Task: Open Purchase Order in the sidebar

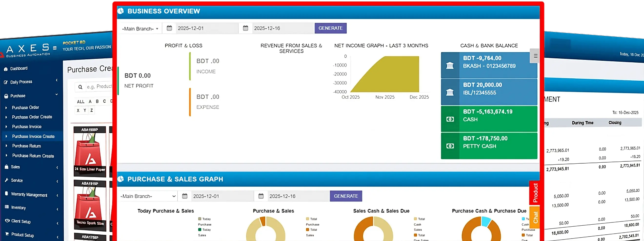Action: pyautogui.click(x=26, y=107)
